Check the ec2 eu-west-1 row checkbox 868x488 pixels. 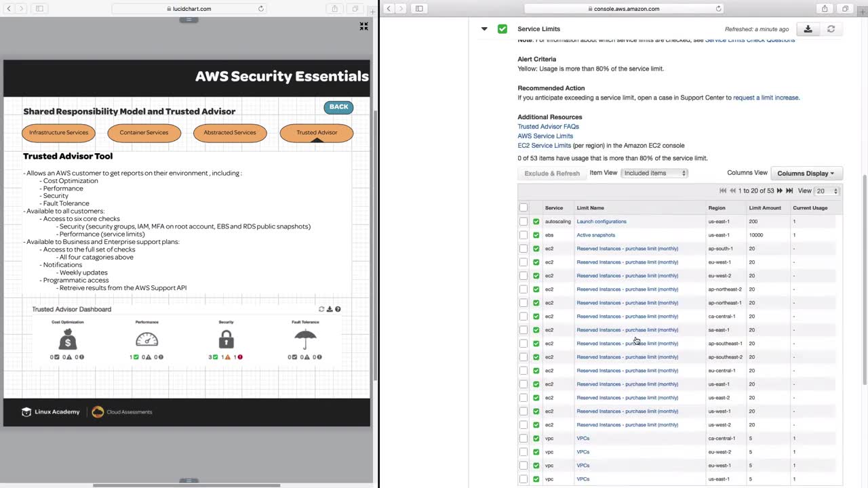click(x=524, y=262)
